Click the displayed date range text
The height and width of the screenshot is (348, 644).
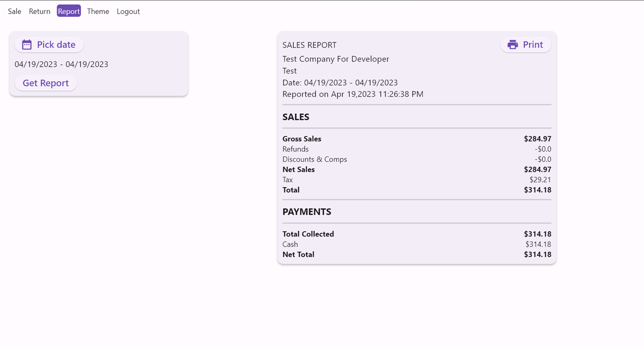pyautogui.click(x=61, y=64)
